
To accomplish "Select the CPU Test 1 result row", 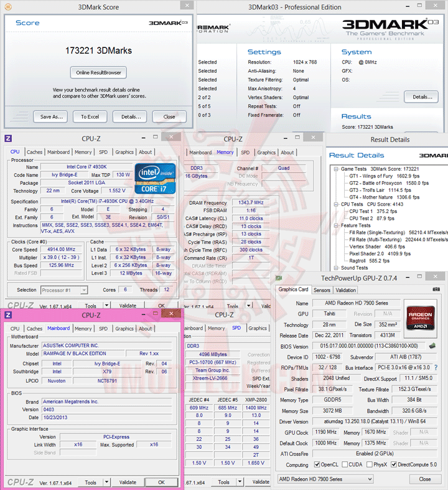I will click(x=373, y=211).
